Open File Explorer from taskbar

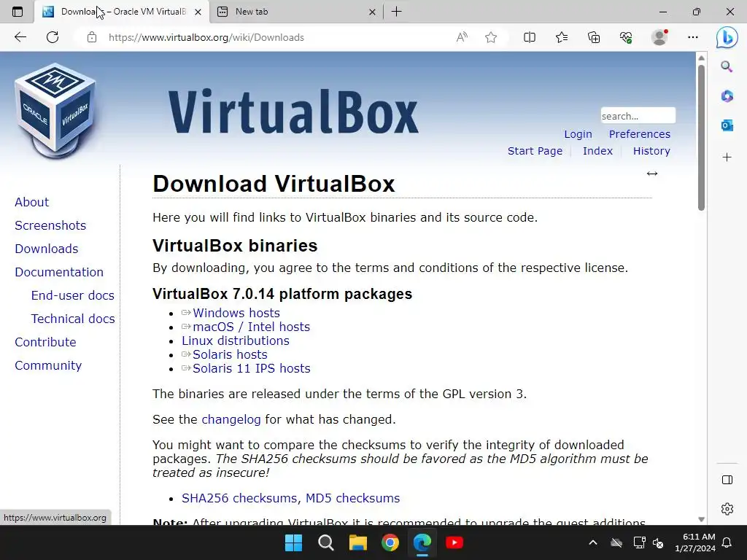coord(357,542)
